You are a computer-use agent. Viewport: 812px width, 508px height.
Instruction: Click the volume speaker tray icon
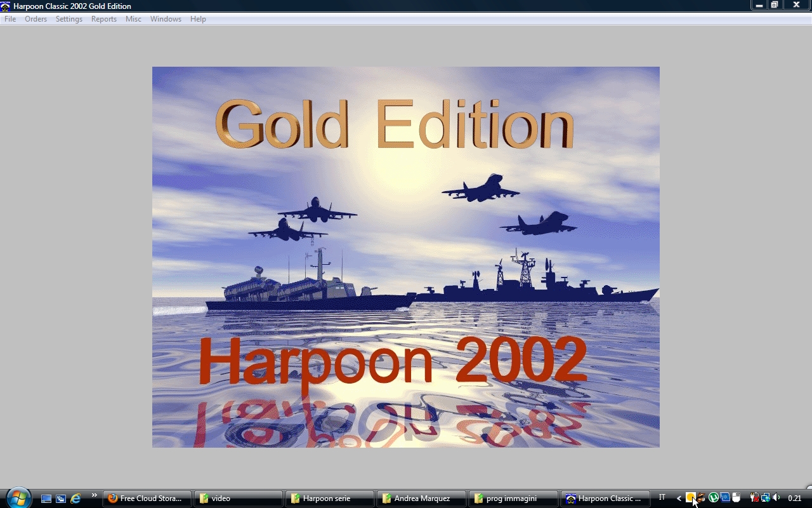776,498
